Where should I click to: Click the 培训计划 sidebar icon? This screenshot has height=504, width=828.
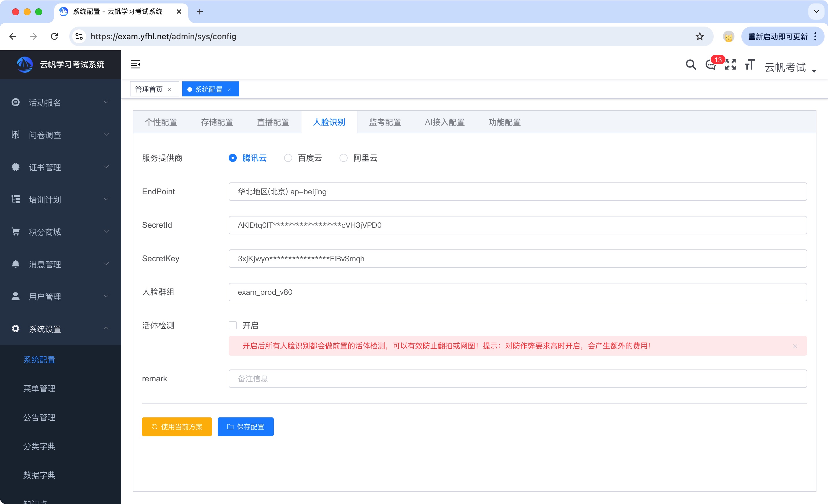click(15, 199)
